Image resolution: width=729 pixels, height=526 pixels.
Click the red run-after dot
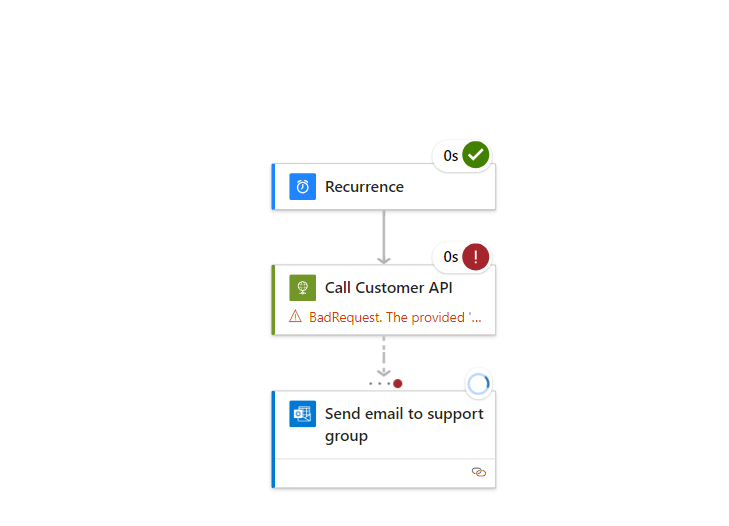click(x=398, y=384)
